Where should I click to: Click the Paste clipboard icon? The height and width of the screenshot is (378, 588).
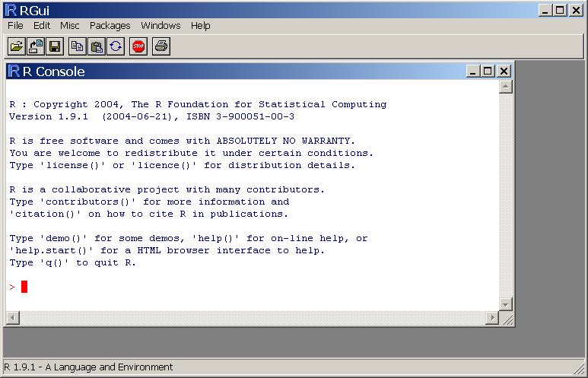[97, 46]
